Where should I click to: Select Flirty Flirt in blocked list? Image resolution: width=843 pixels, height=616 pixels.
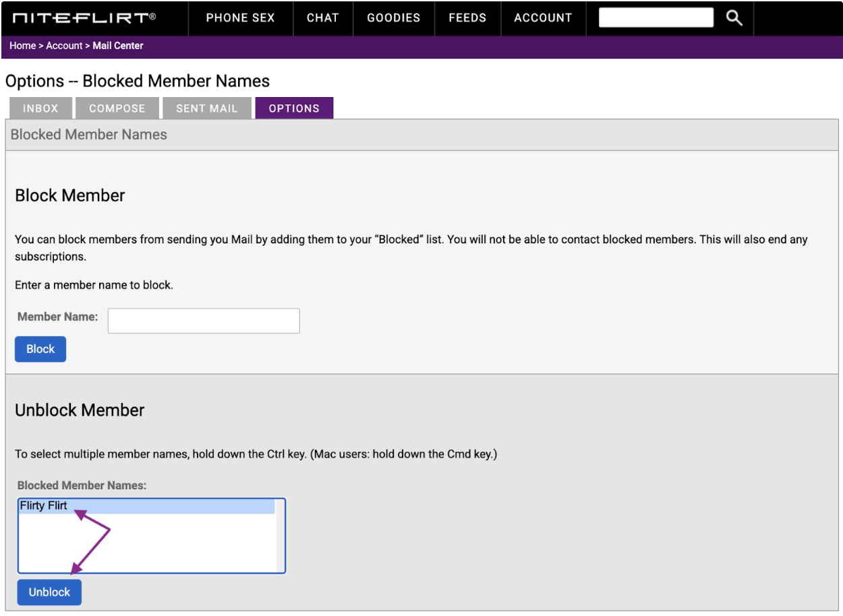tap(146, 506)
